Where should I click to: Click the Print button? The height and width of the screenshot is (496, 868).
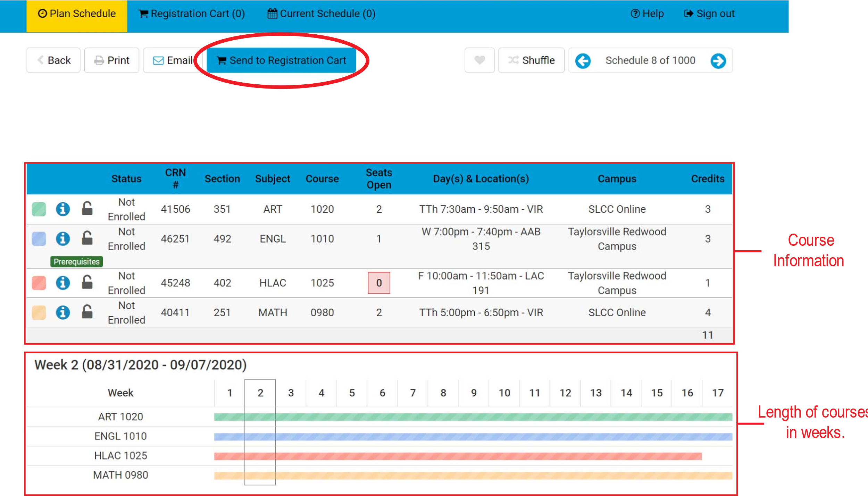[x=112, y=60]
